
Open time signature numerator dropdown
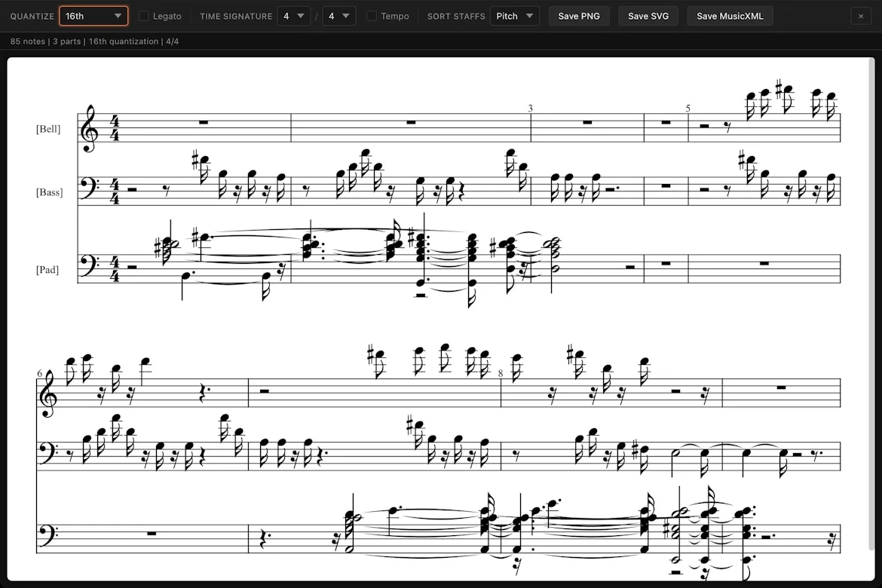coord(294,16)
